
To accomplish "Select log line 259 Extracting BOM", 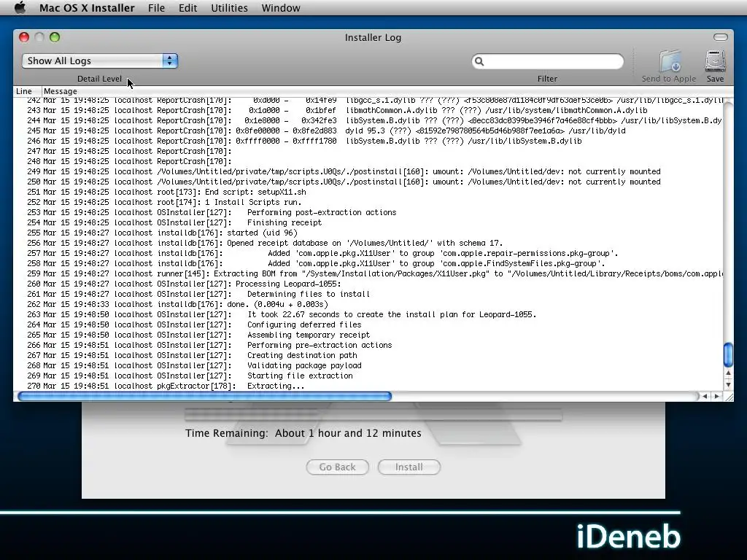I will pos(368,274).
